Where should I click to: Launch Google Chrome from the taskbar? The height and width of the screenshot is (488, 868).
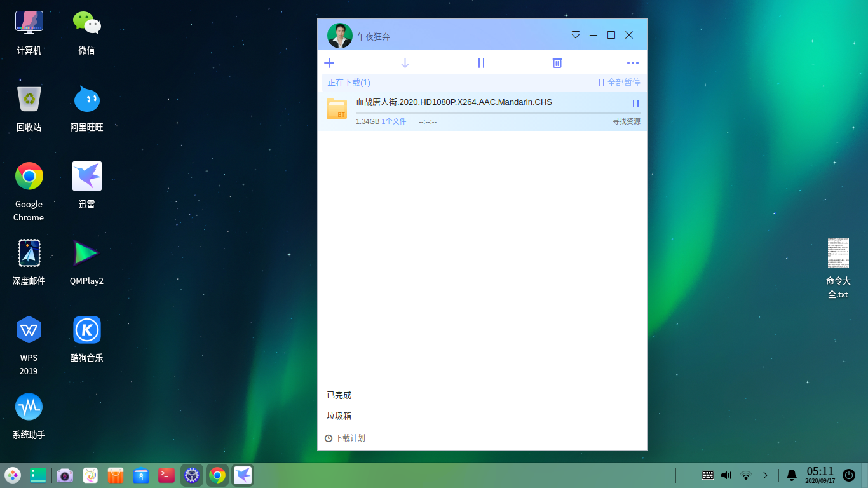pyautogui.click(x=217, y=475)
